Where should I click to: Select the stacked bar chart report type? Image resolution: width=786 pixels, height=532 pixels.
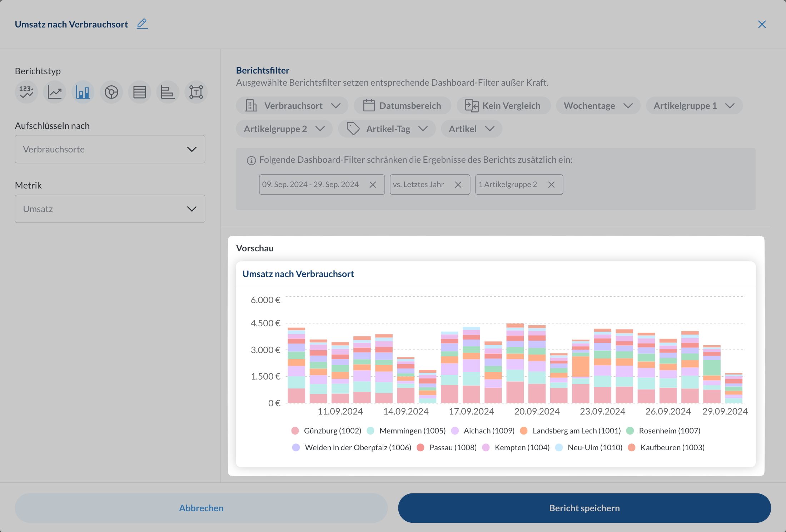point(83,92)
